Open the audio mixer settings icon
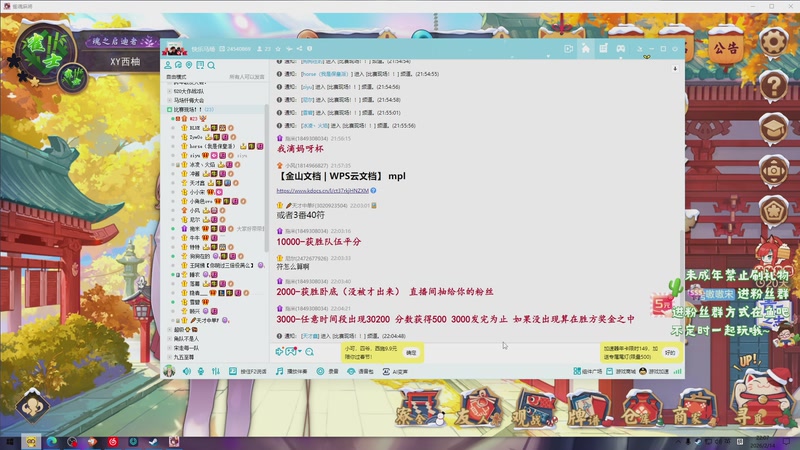The image size is (800, 450). tap(216, 371)
